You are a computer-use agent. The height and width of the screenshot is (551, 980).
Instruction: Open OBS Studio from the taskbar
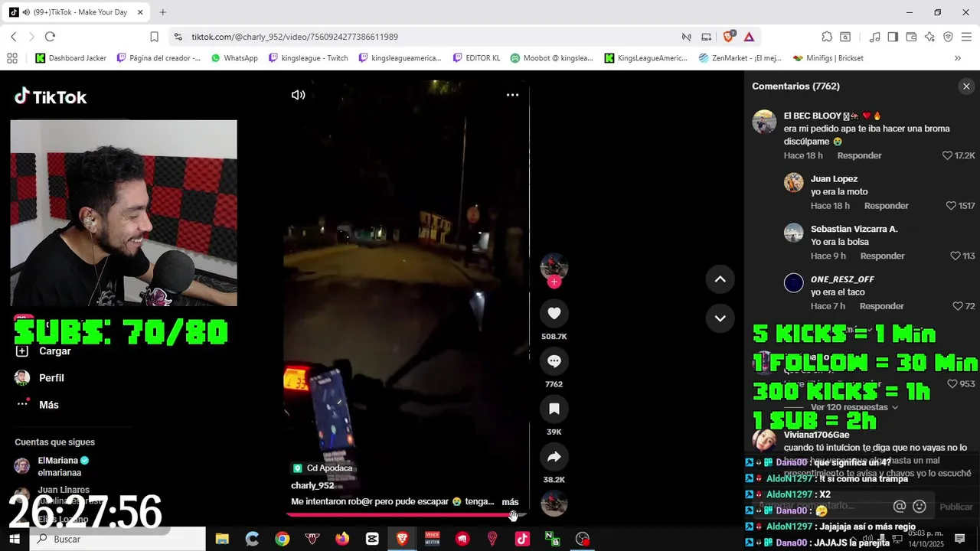pos(582,539)
